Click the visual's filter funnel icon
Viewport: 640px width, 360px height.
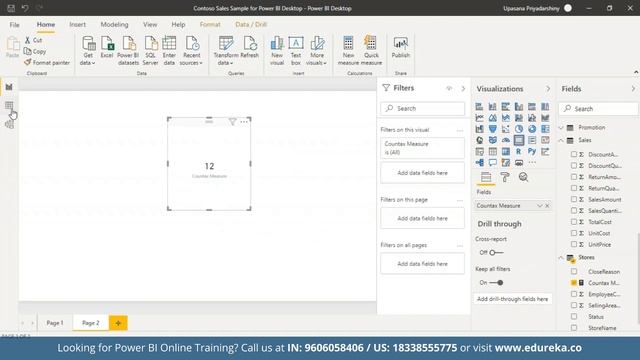[x=232, y=122]
